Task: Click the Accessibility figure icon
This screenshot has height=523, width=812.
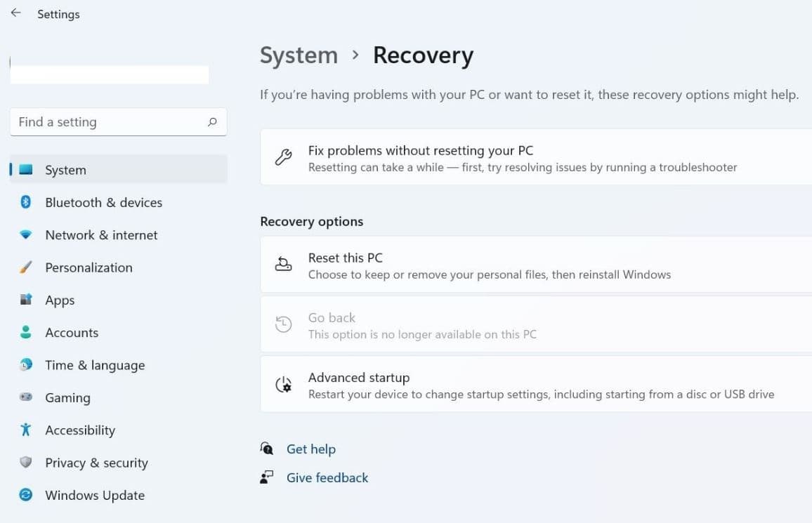Action: coord(26,430)
